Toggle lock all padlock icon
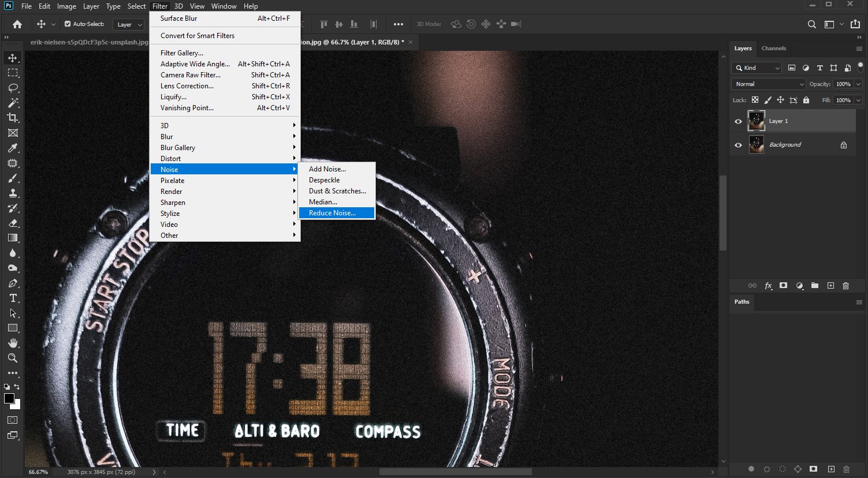Image resolution: width=868 pixels, height=478 pixels. click(806, 100)
